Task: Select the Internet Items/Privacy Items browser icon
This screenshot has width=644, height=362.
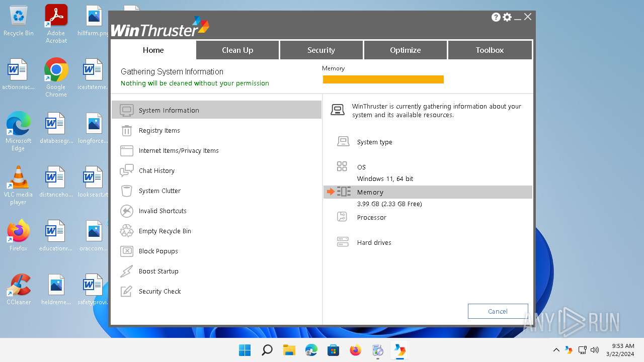Action: coord(127,150)
